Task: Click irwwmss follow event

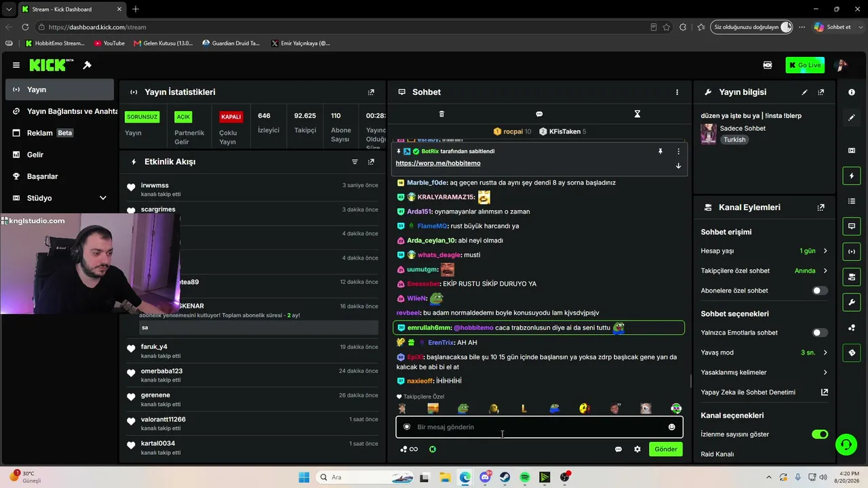Action: [252, 189]
